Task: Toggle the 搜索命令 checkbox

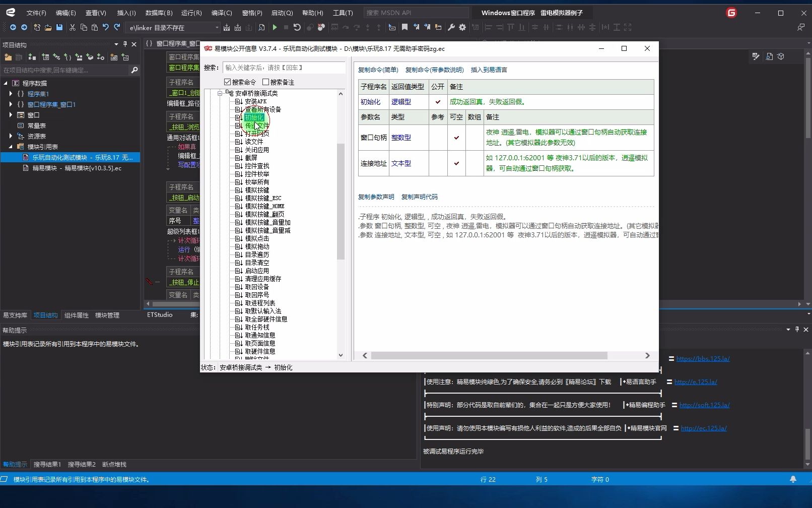Action: (x=227, y=82)
